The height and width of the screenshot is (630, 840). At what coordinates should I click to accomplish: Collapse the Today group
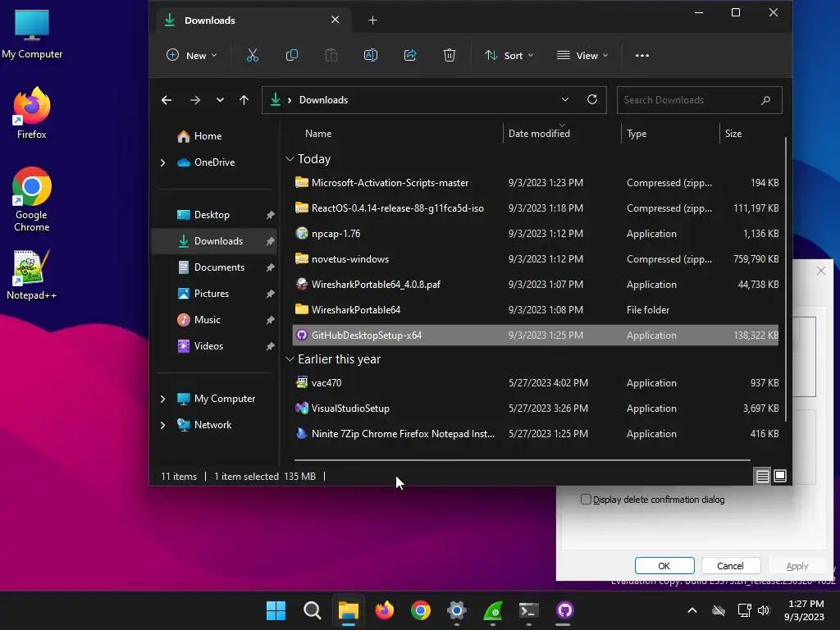pyautogui.click(x=290, y=159)
